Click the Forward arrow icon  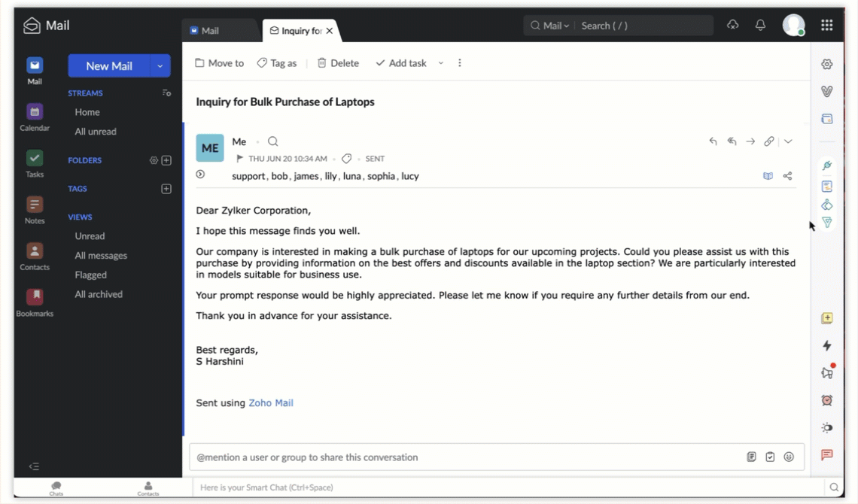point(750,141)
